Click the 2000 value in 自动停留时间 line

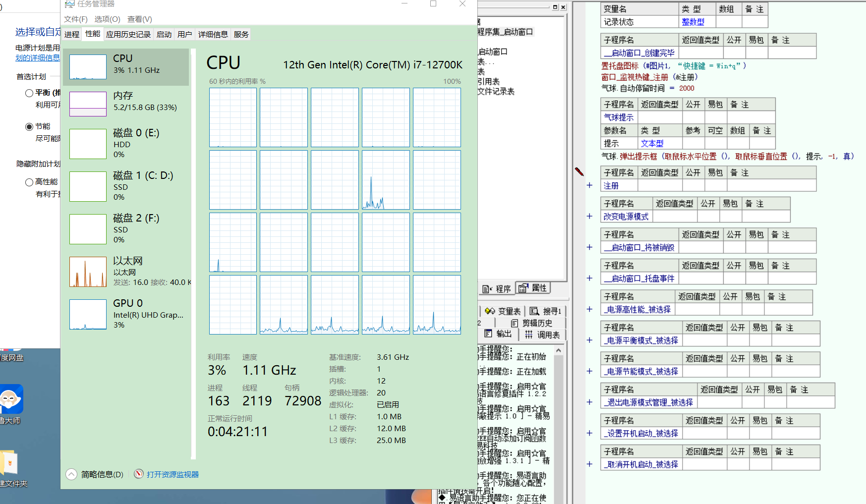pos(687,88)
